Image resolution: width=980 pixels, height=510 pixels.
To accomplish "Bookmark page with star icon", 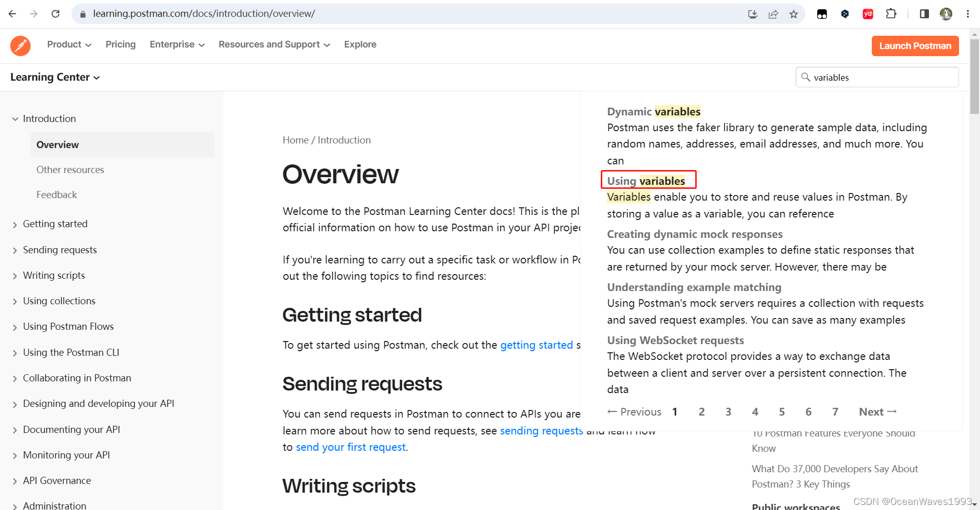I will click(794, 14).
